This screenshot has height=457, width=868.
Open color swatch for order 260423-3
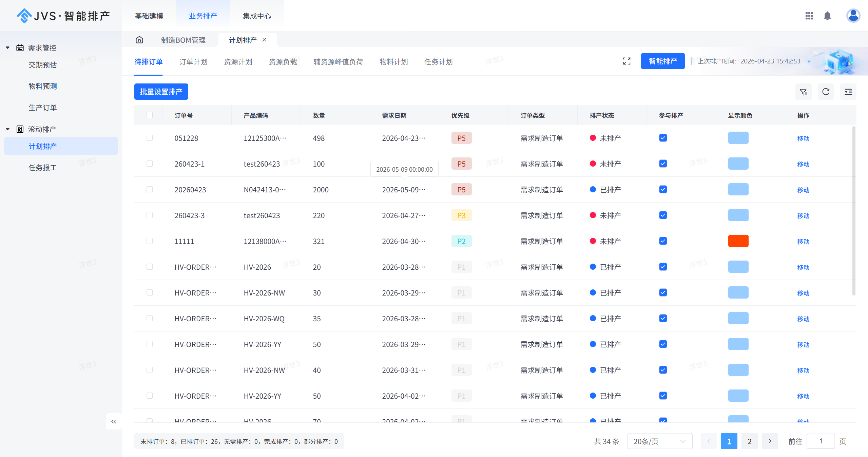(738, 215)
